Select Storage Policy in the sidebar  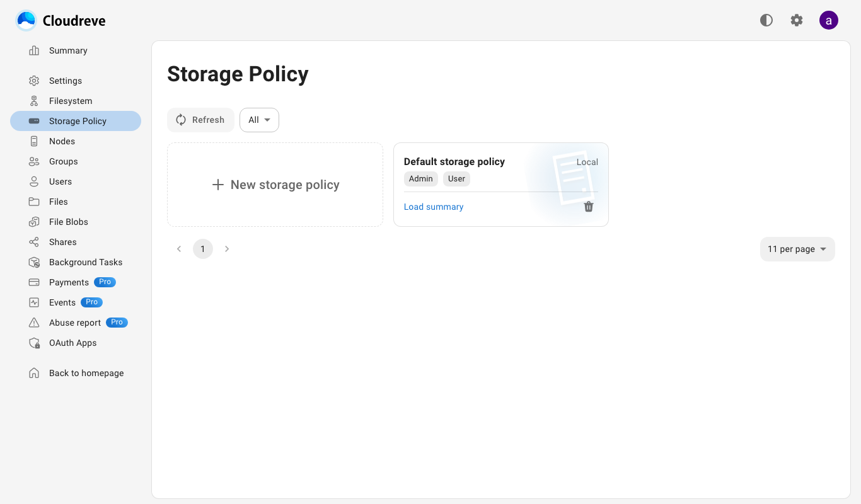tap(76, 121)
